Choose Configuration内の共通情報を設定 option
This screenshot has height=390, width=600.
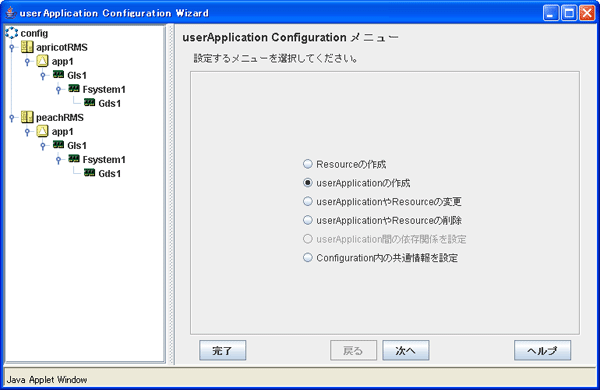coord(308,258)
